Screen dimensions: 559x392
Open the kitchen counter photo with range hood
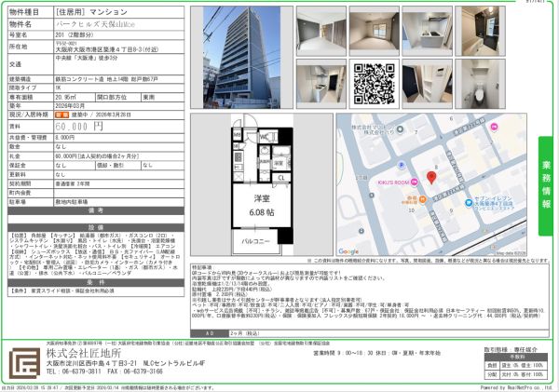pos(427,31)
